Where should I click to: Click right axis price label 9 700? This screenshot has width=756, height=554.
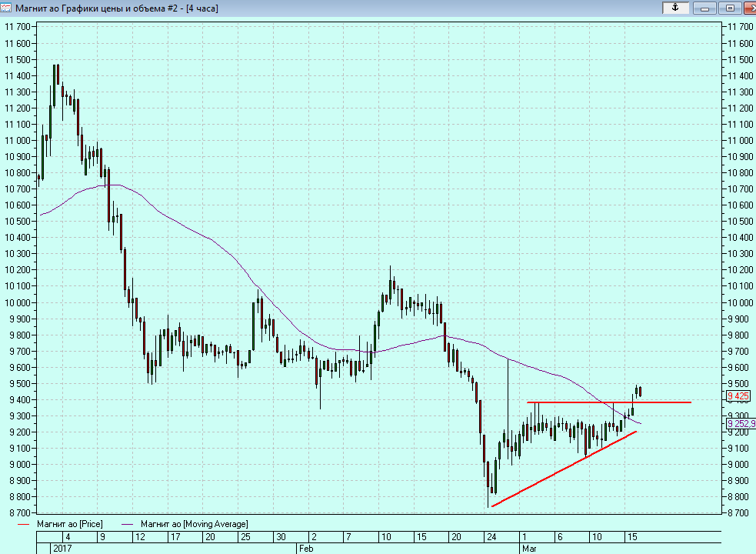tap(740, 352)
